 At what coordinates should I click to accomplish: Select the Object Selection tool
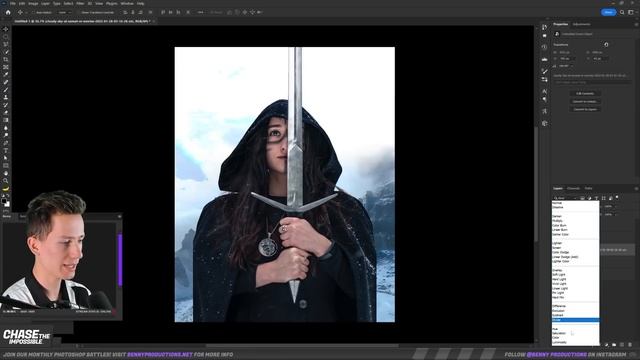coord(6,52)
